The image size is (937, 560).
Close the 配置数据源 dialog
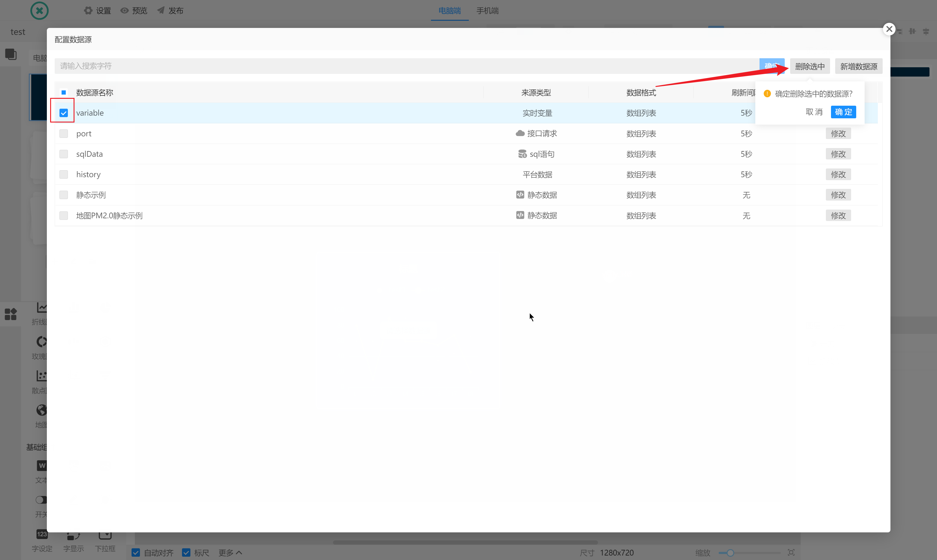889,29
